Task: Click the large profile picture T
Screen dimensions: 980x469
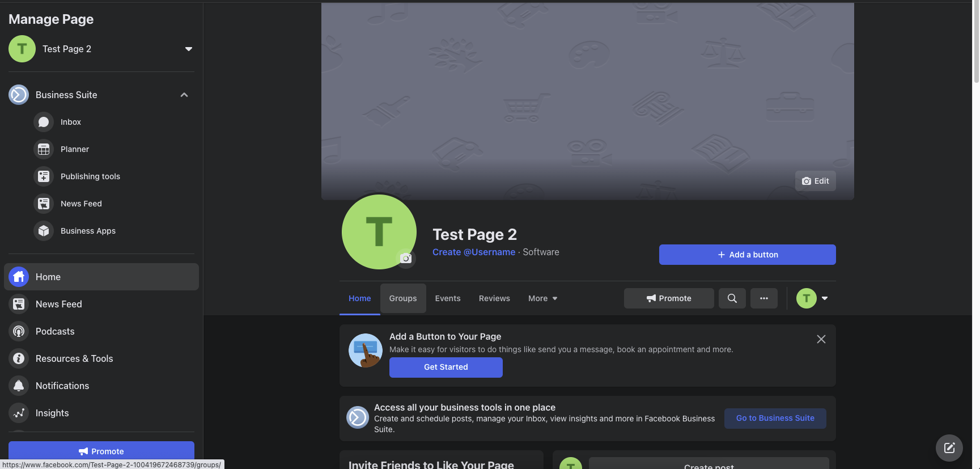Action: 379,232
